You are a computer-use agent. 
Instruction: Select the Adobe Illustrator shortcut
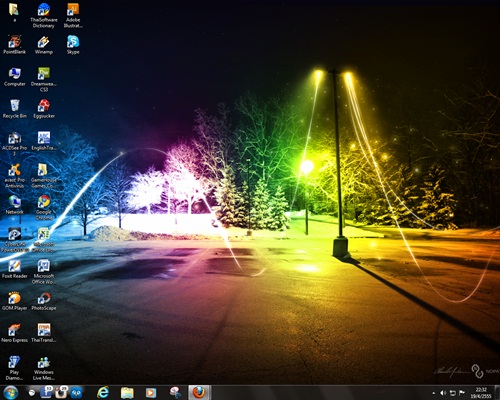[73, 15]
